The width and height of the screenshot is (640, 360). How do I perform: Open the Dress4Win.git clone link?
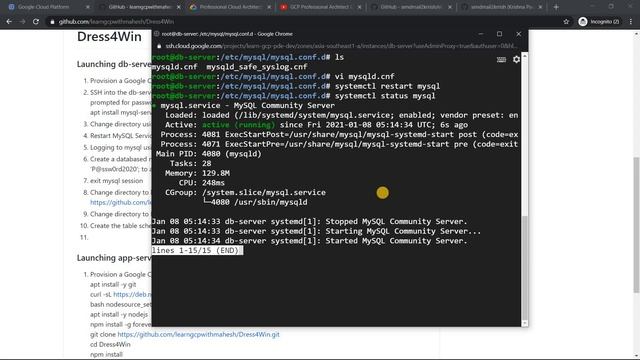198,334
